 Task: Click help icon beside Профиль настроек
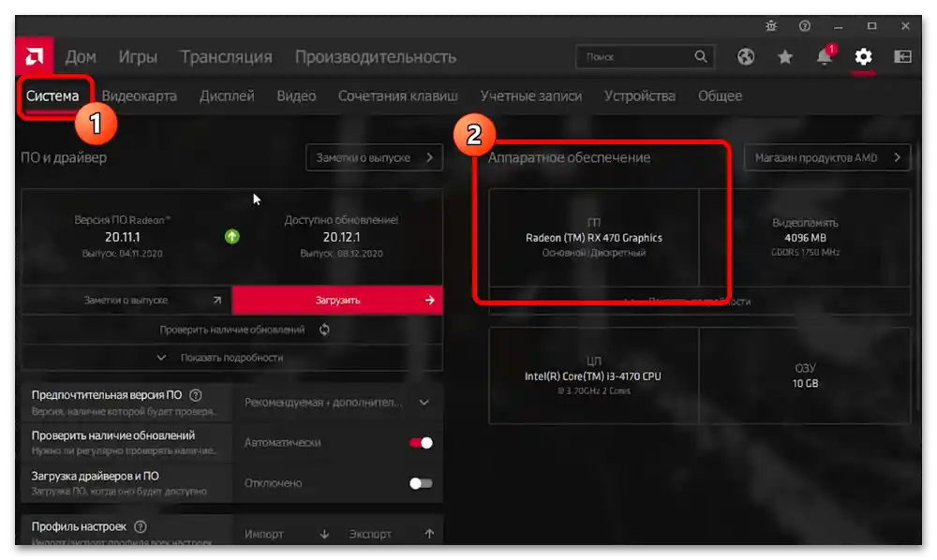coord(141,526)
